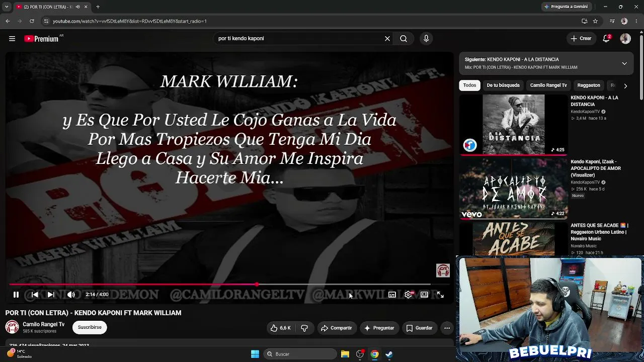This screenshot has width=644, height=362.
Task: Reload the page
Action: coord(32,21)
